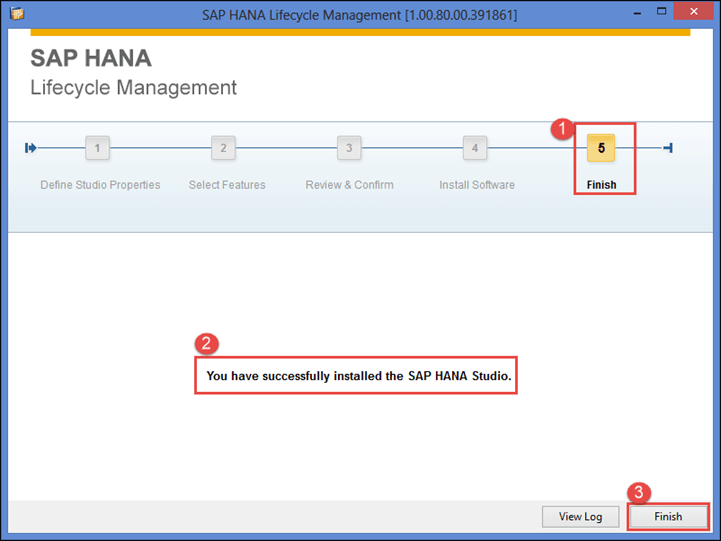Go to the Select Features step label
Screen dimensions: 721x541
tap(227, 185)
